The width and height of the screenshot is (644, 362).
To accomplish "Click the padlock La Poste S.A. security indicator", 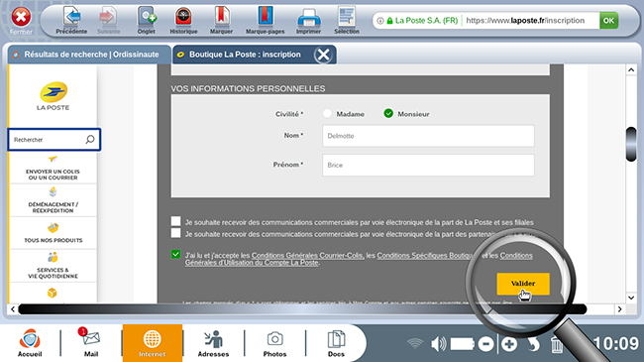I will click(422, 21).
